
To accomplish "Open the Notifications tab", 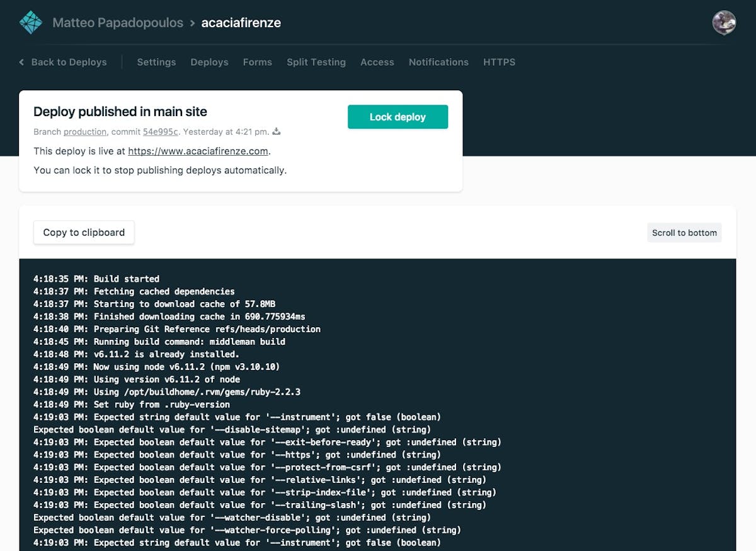I will (x=438, y=62).
